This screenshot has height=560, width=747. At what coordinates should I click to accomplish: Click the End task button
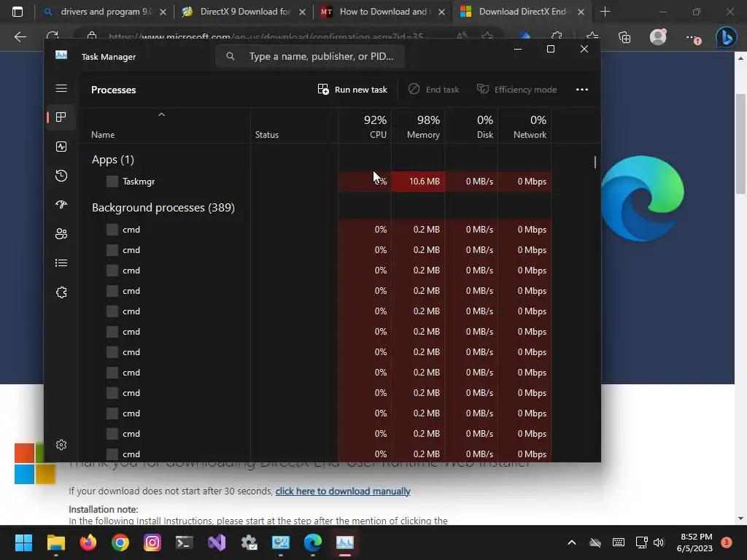tap(433, 90)
